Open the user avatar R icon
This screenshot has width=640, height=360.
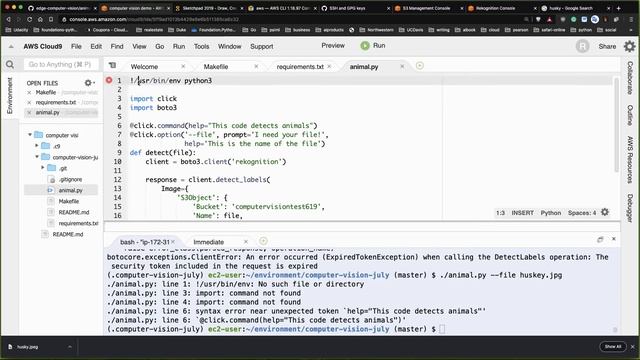tap(582, 47)
